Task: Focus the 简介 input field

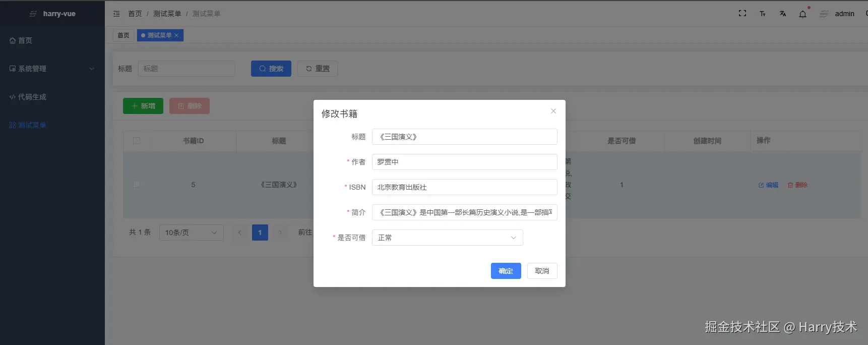Action: pyautogui.click(x=465, y=212)
